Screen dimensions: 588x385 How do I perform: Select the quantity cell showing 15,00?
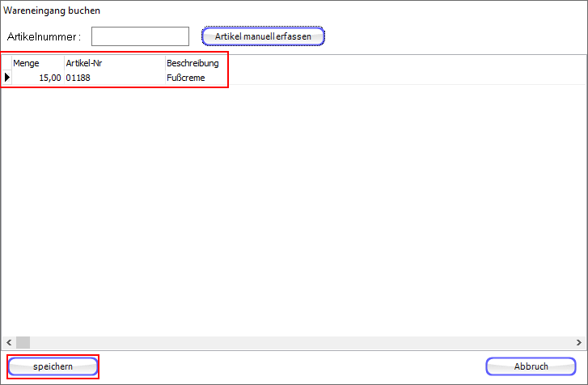coord(37,78)
